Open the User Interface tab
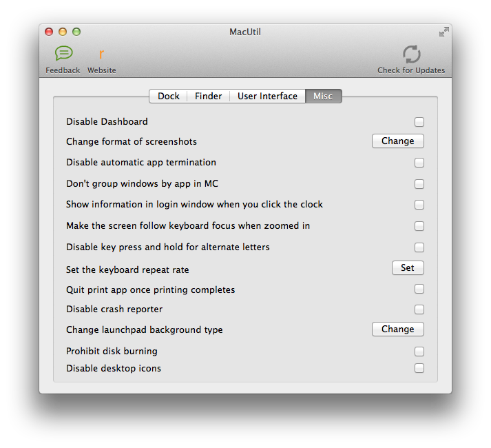491x448 pixels. [267, 96]
